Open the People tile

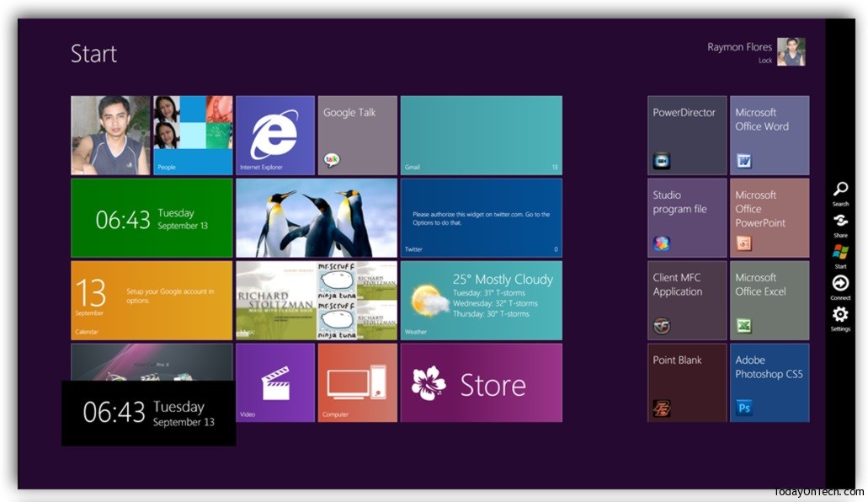coord(193,136)
